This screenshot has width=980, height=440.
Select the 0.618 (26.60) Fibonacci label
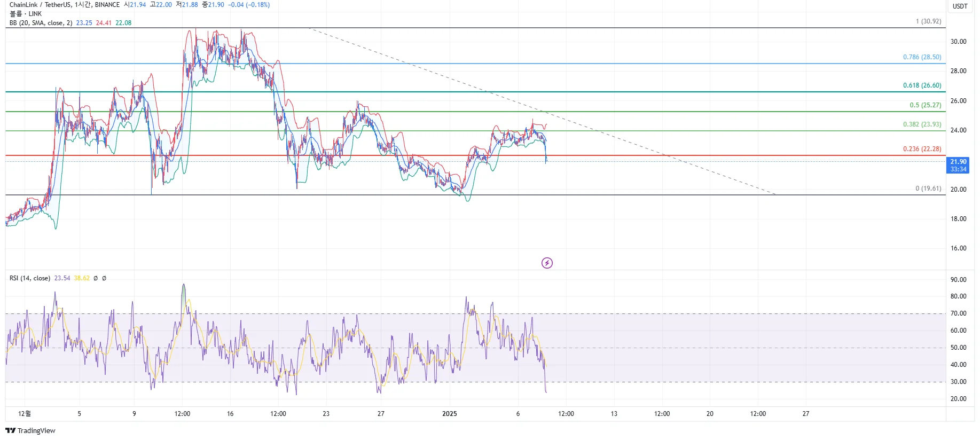point(922,85)
